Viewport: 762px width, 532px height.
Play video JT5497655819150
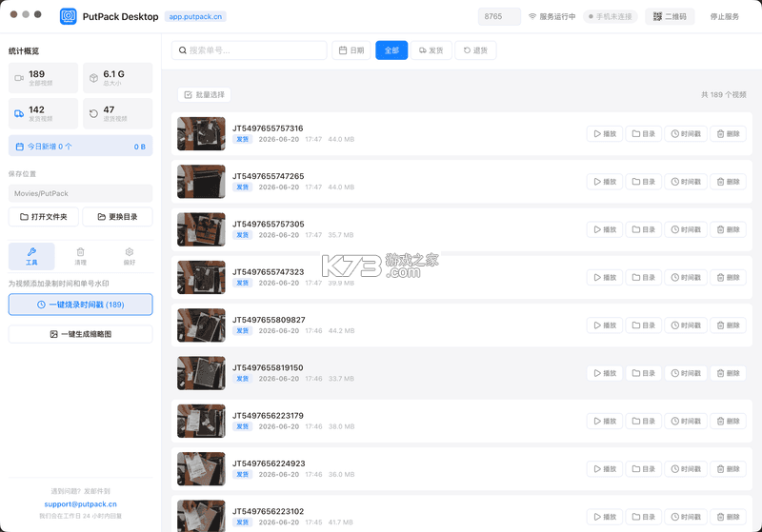coord(605,373)
